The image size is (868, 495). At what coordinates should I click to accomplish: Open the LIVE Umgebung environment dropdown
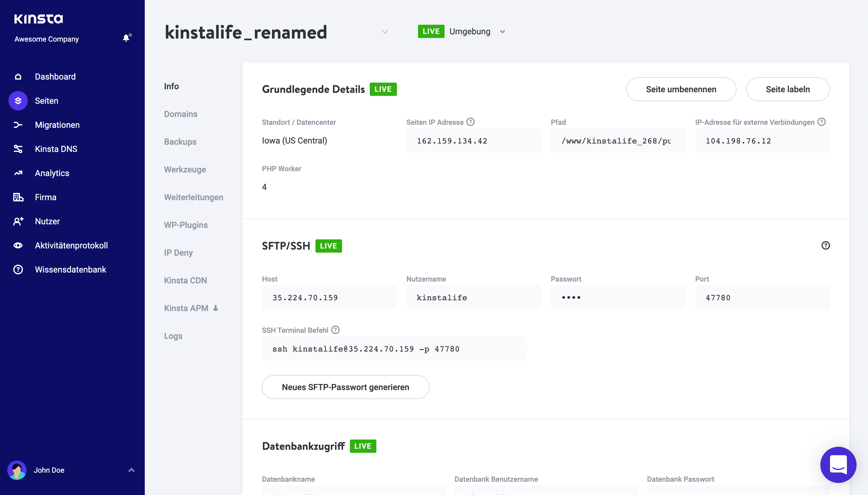461,32
